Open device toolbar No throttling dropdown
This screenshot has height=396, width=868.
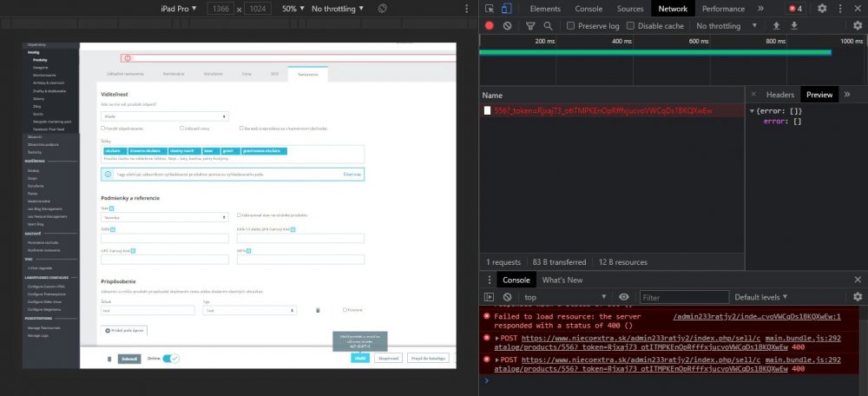click(x=338, y=9)
